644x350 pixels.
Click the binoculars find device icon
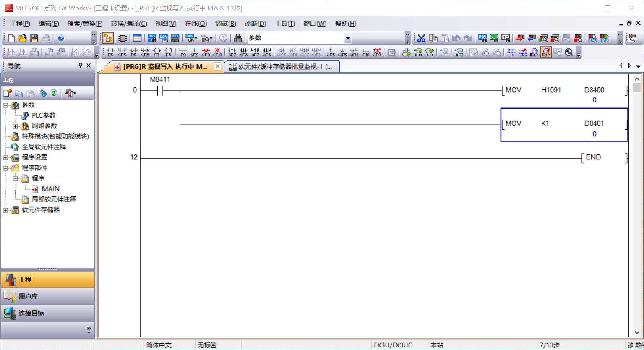coord(238,38)
